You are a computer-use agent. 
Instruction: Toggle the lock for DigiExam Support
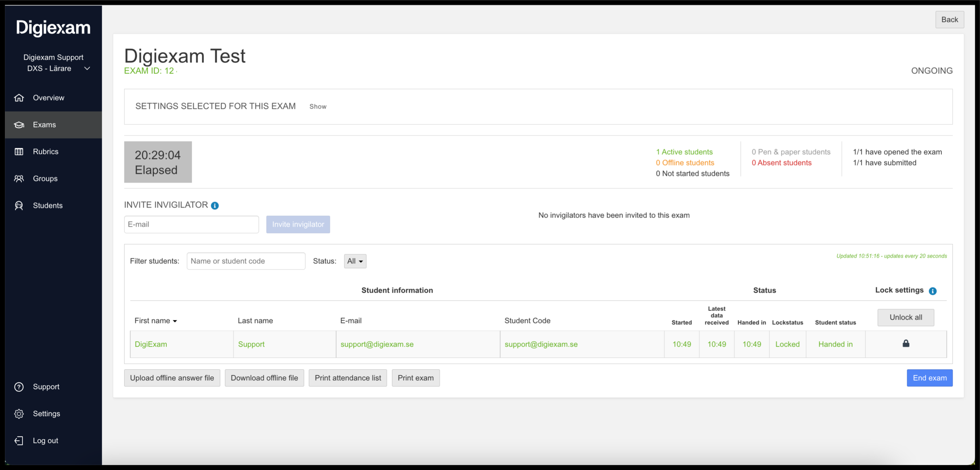906,343
